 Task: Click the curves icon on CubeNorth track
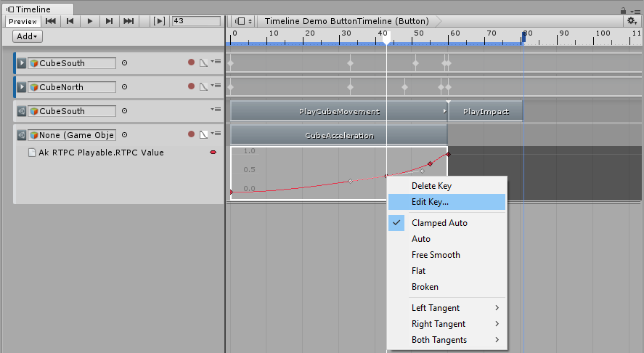pyautogui.click(x=204, y=87)
